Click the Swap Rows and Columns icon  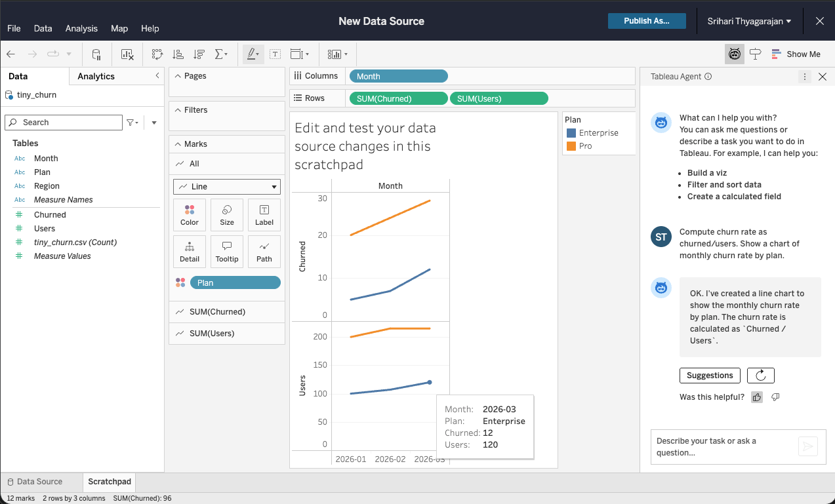click(x=157, y=54)
